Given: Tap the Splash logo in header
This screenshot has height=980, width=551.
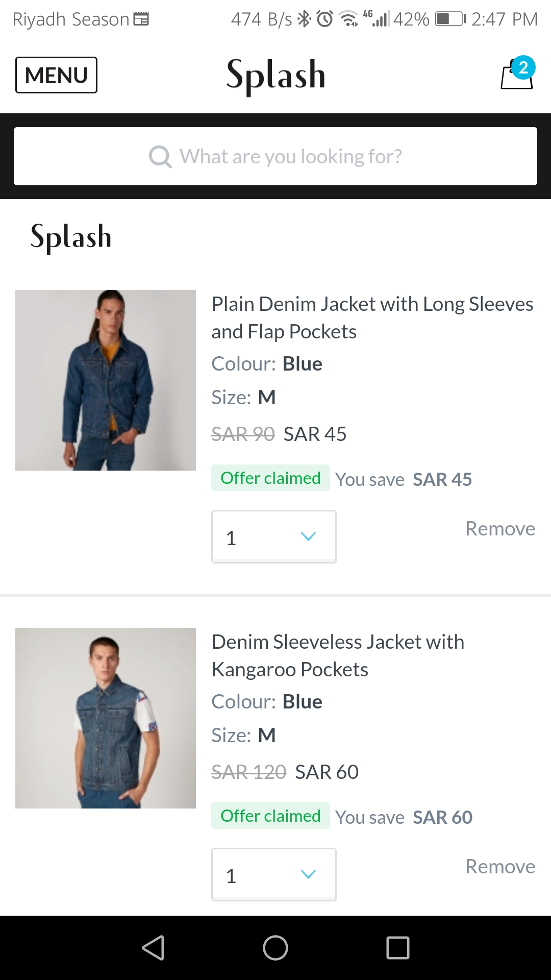Looking at the screenshot, I should point(275,76).
